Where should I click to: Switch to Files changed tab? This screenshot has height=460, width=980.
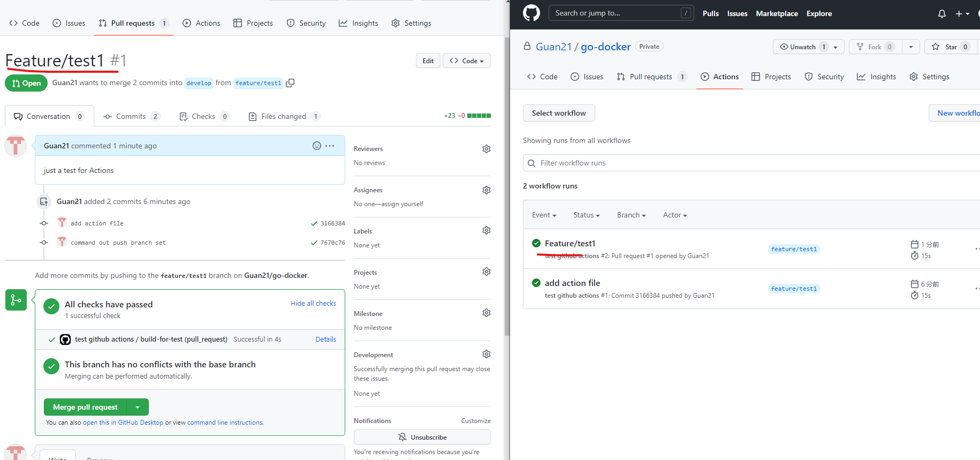(285, 116)
